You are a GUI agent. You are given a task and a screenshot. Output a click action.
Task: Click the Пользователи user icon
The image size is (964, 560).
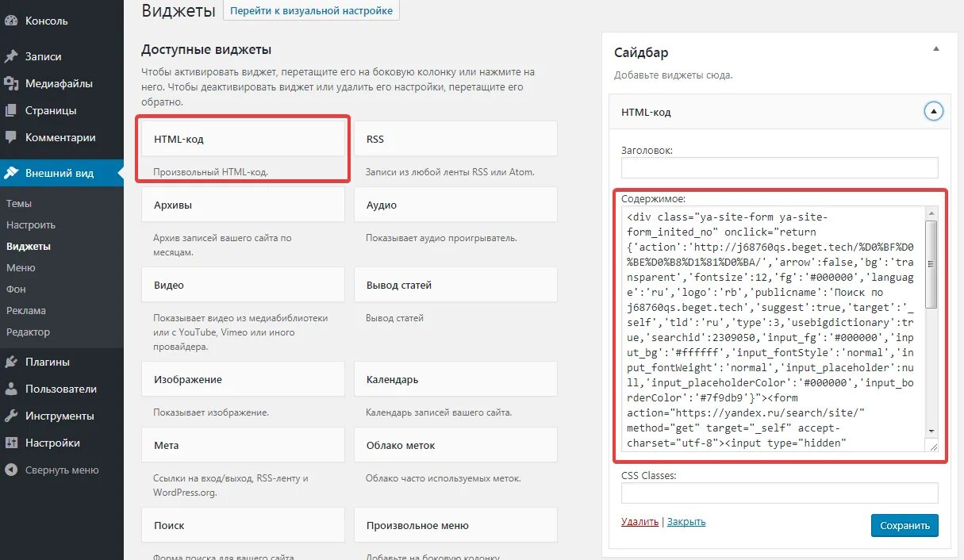click(x=11, y=389)
